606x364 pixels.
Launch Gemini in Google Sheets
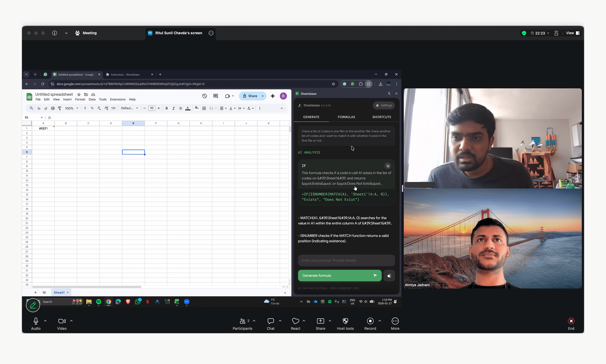(272, 96)
